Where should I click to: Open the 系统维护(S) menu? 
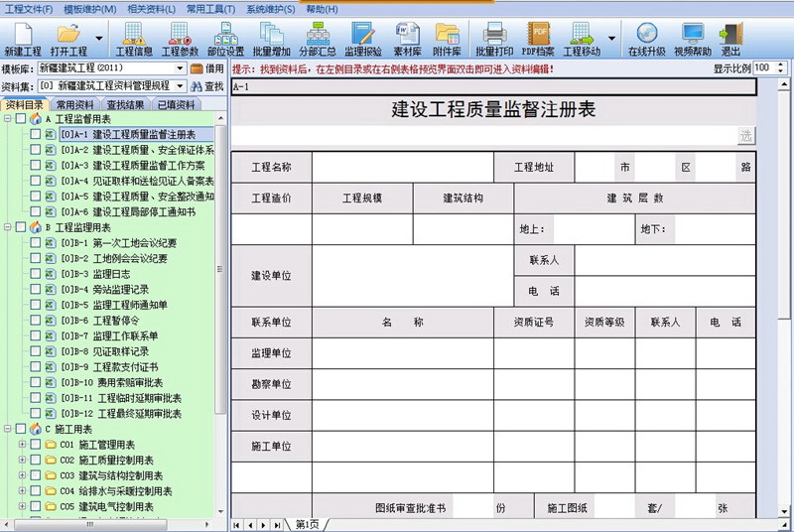click(270, 9)
